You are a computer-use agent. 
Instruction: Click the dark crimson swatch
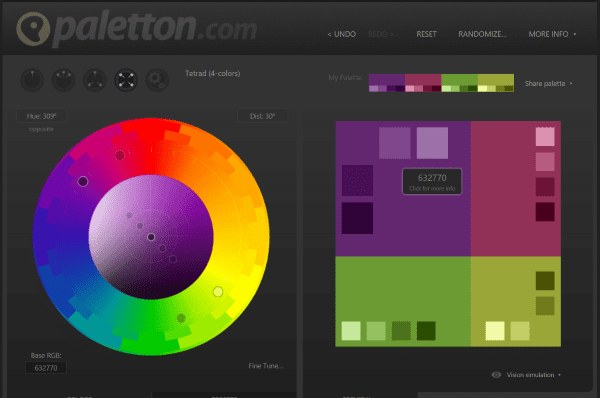click(545, 187)
